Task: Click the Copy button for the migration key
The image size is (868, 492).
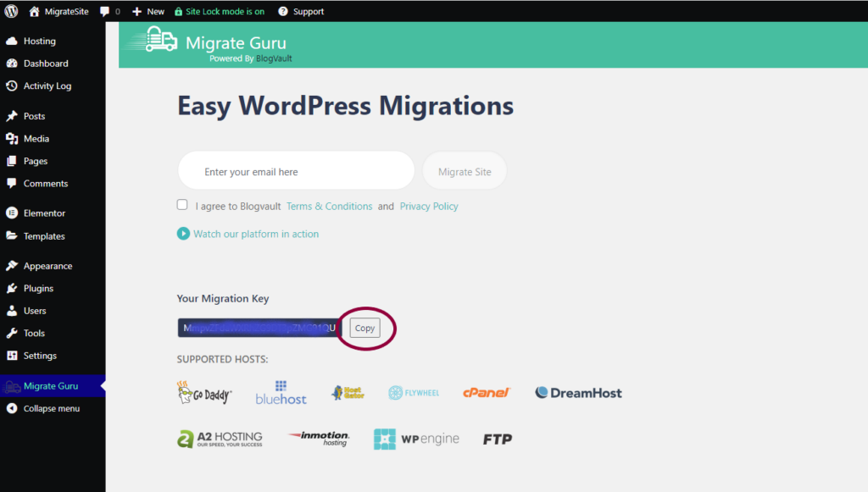Action: click(364, 328)
